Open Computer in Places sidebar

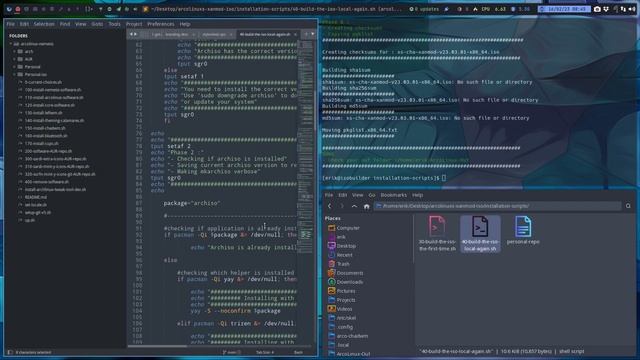[344, 228]
